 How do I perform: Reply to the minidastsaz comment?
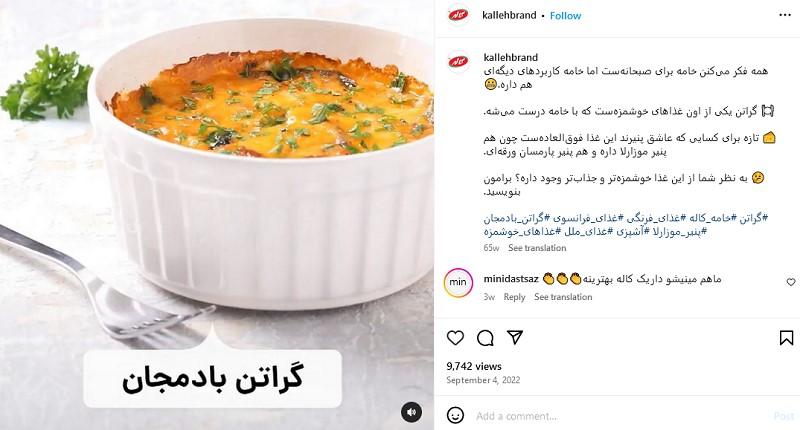pos(514,297)
